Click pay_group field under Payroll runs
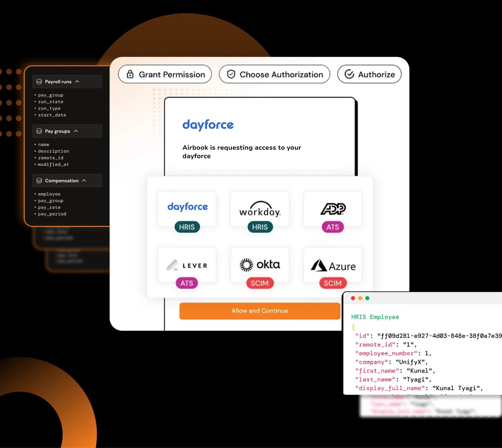 tap(51, 95)
